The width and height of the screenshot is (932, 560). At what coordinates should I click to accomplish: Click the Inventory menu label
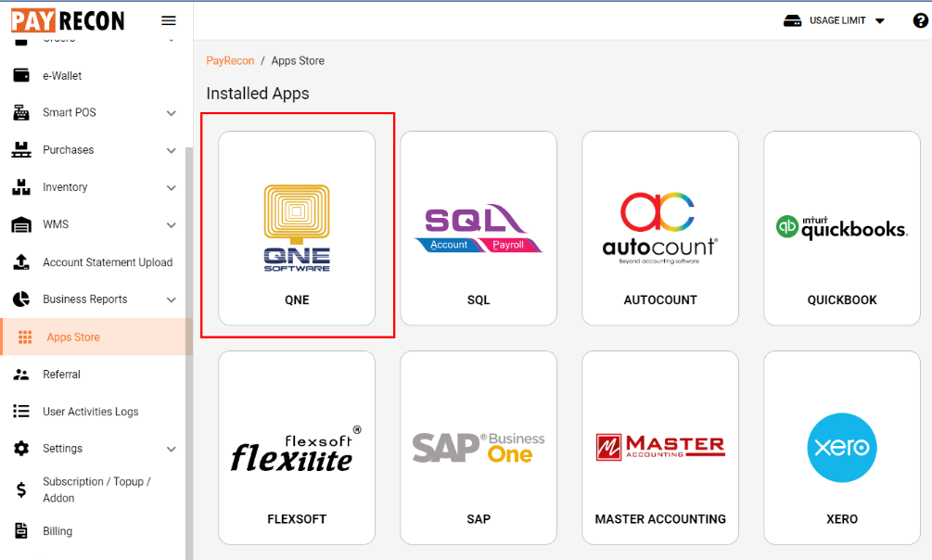click(65, 187)
